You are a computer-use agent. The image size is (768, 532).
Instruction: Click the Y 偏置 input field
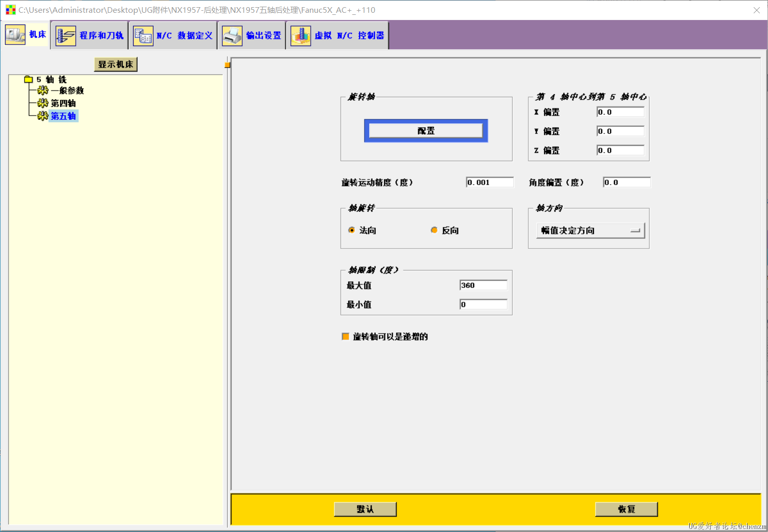tap(621, 131)
